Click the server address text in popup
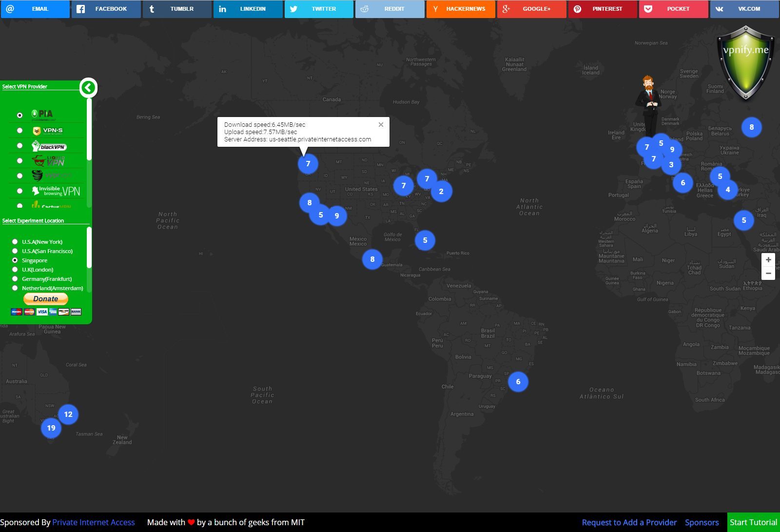The image size is (780, 532). (297, 139)
